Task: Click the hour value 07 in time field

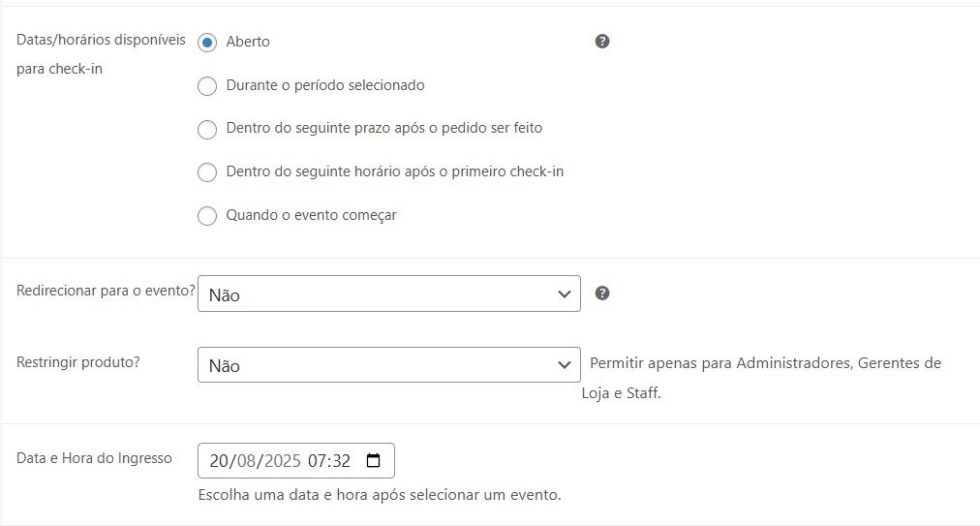Action: [x=318, y=461]
